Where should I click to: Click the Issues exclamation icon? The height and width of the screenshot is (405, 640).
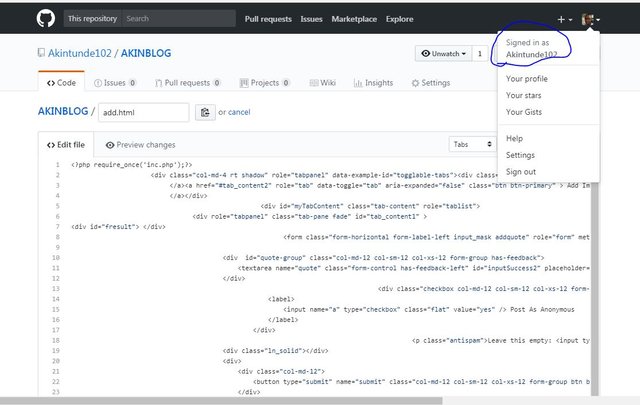pyautogui.click(x=97, y=83)
